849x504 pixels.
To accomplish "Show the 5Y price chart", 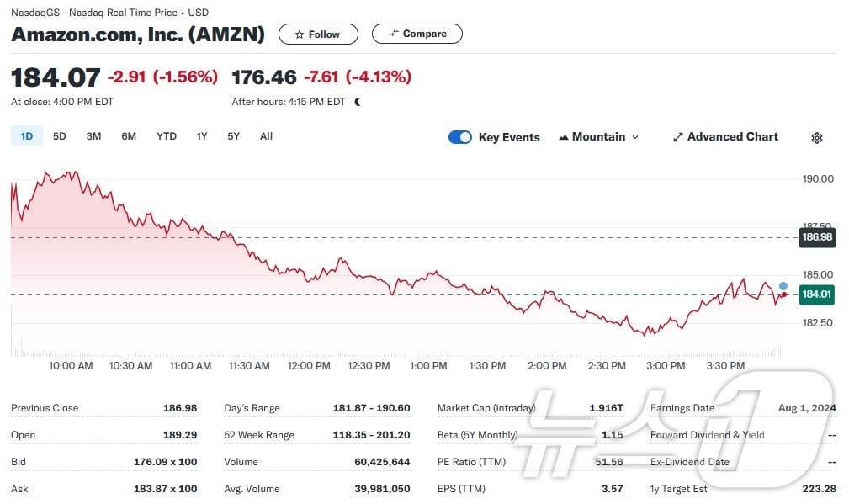I will [233, 136].
